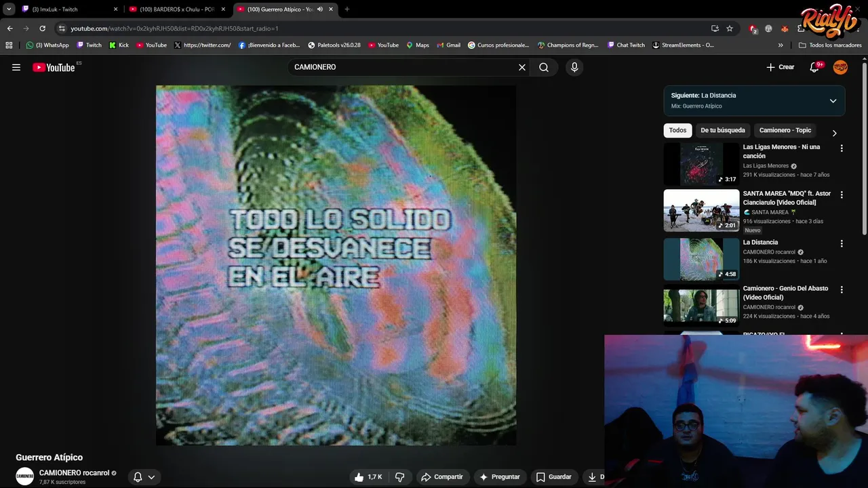868x488 pixels.
Task: Open the account avatar menu
Action: click(x=840, y=67)
